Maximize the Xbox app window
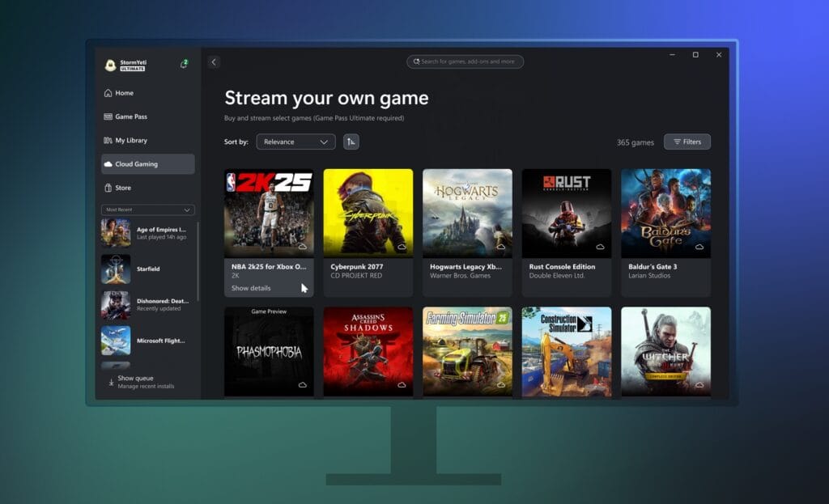The height and width of the screenshot is (504, 829). pyautogui.click(x=695, y=55)
